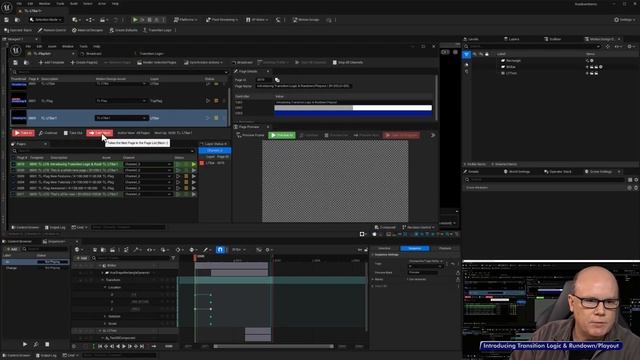Open the Content Drawer in the status bar

[x=17, y=356]
